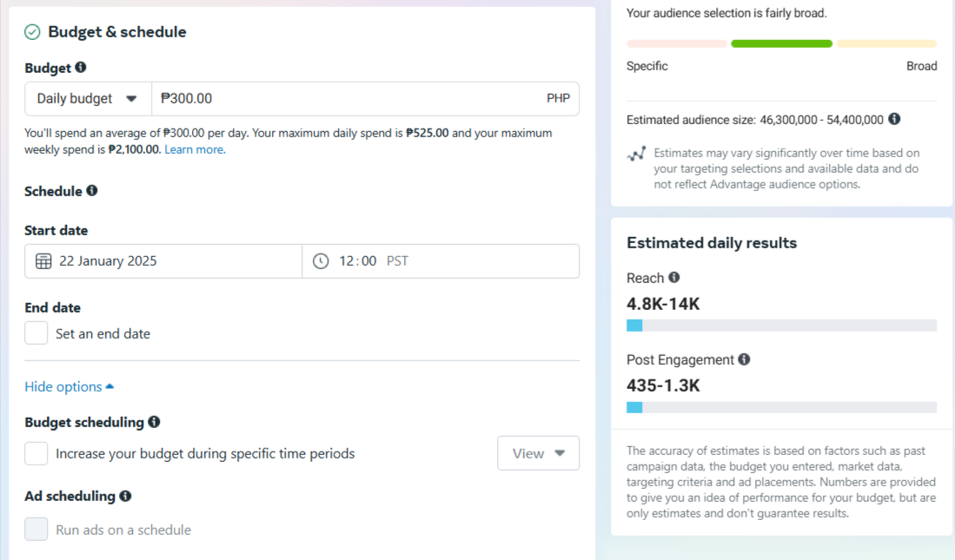Image resolution: width=955 pixels, height=560 pixels.
Task: Click the Estimated audience size info icon
Action: [x=894, y=119]
